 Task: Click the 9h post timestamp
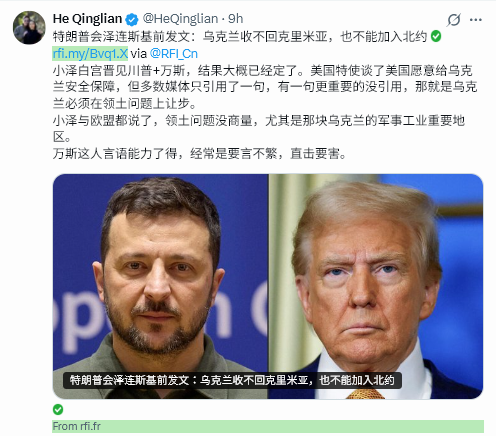pyautogui.click(x=235, y=19)
